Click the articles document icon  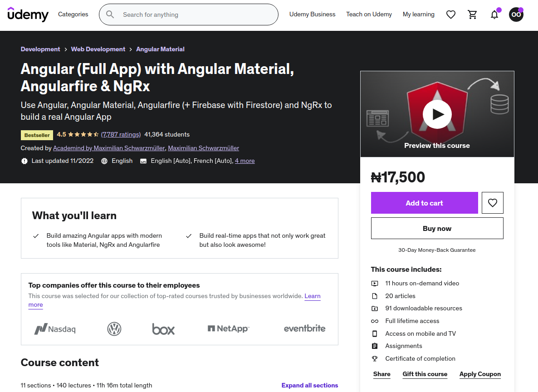point(375,296)
